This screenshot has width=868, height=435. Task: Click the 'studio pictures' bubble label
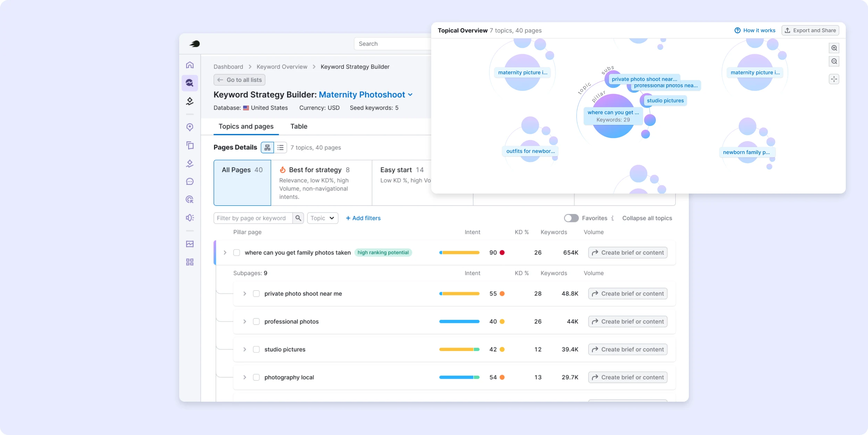point(665,101)
